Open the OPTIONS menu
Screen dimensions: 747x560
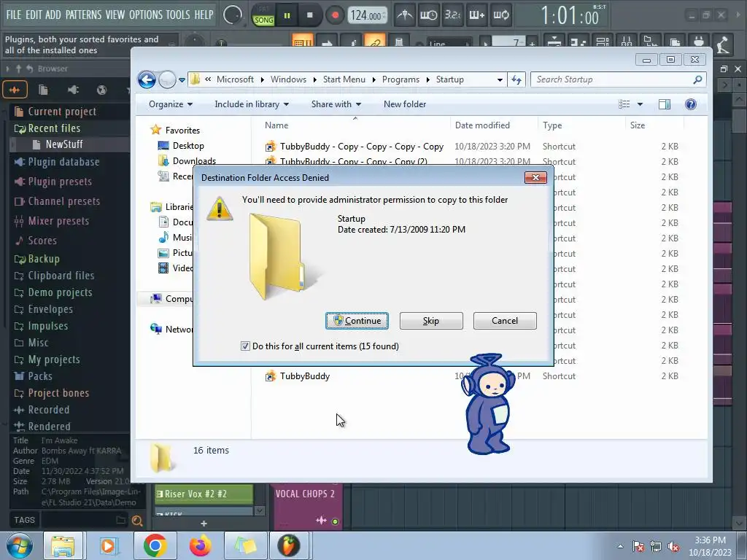146,15
